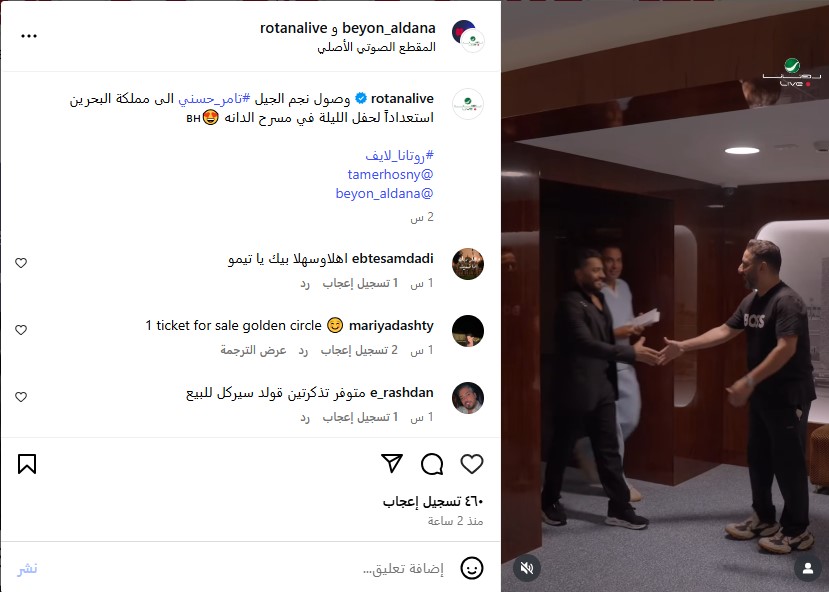Open ebtesamdadi's profile picture

468,263
